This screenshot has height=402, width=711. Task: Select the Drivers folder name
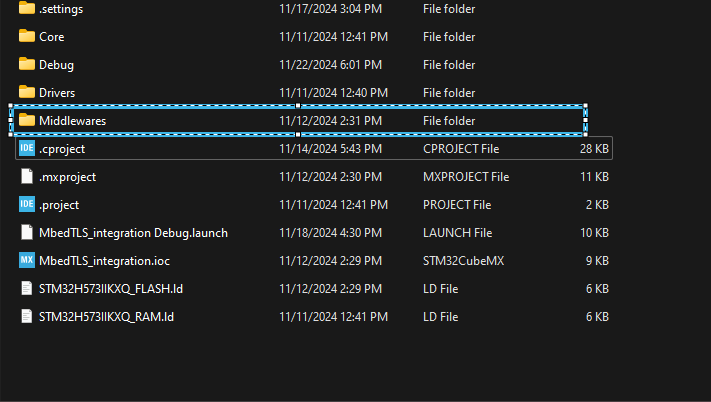click(57, 93)
